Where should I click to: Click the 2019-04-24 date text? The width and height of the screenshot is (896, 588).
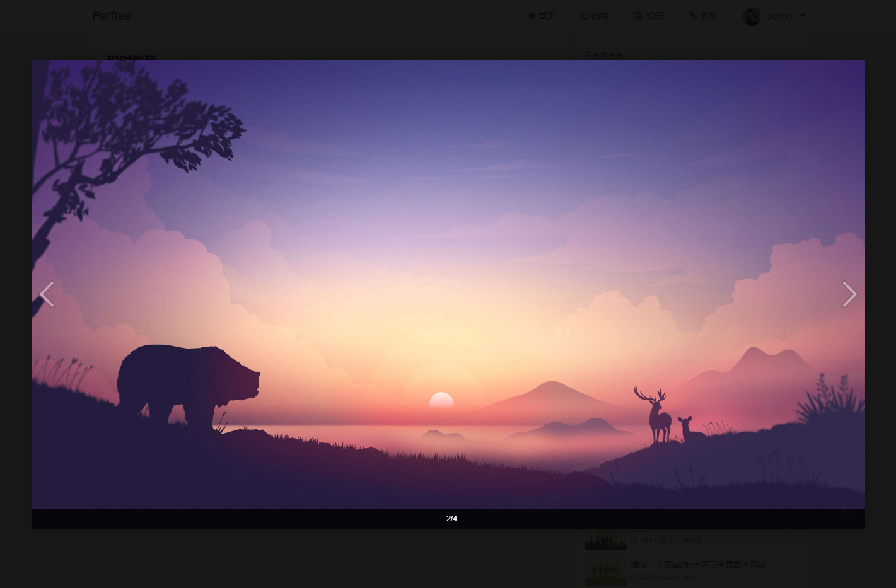coord(658,577)
